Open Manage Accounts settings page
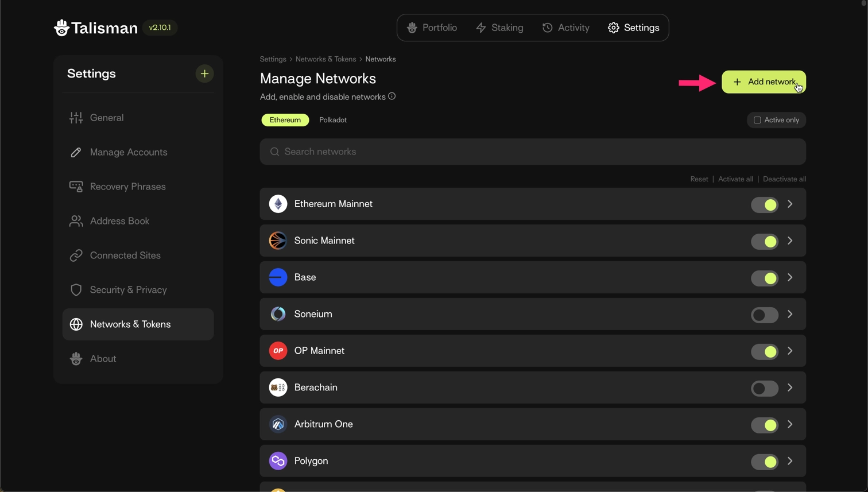The image size is (868, 492). click(x=138, y=152)
